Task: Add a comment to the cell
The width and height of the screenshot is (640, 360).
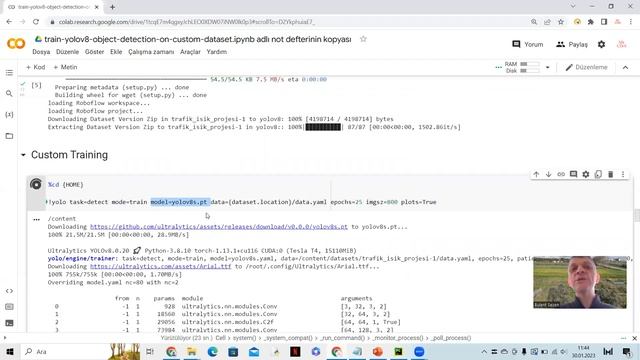Action: tap(573, 174)
